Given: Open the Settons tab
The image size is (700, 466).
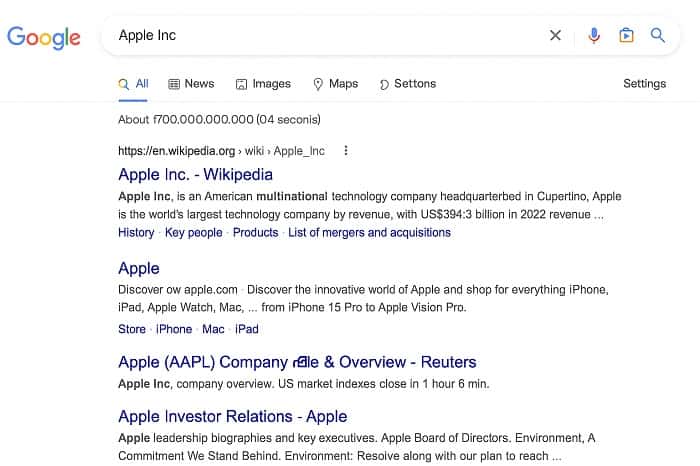Looking at the screenshot, I should coord(408,84).
